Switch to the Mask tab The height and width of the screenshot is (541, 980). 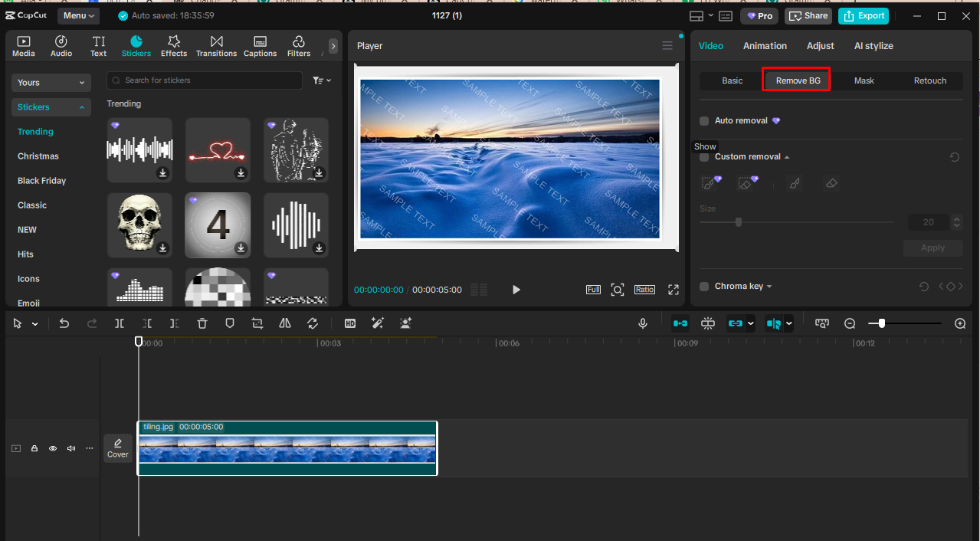point(864,80)
